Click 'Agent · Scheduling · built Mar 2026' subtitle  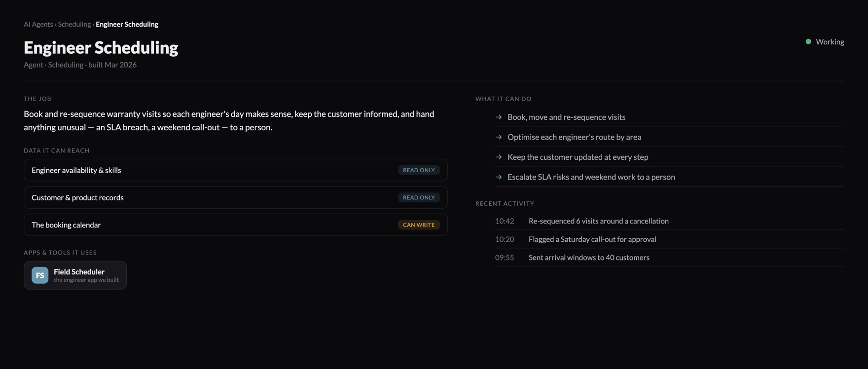pos(80,65)
